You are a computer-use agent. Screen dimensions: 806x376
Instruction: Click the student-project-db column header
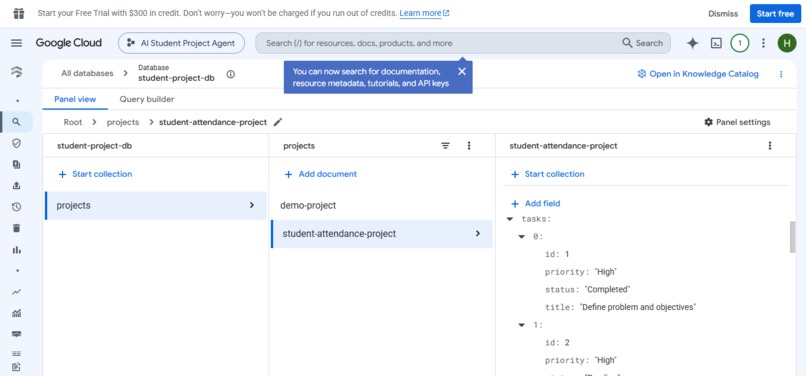95,146
